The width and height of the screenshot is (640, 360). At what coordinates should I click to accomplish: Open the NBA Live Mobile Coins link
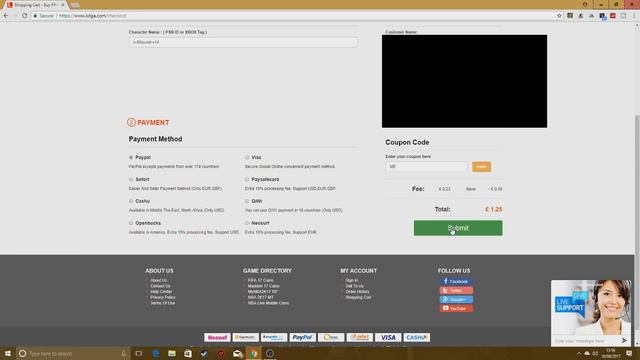click(268, 303)
